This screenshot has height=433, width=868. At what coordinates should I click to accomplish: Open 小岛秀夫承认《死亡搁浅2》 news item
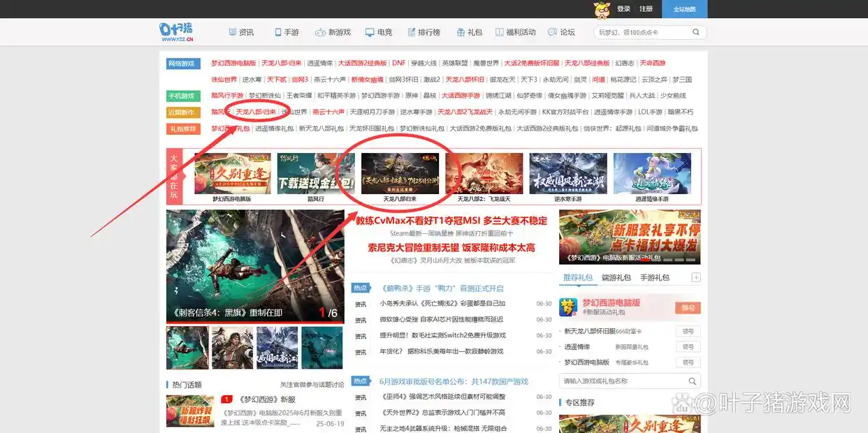[442, 304]
